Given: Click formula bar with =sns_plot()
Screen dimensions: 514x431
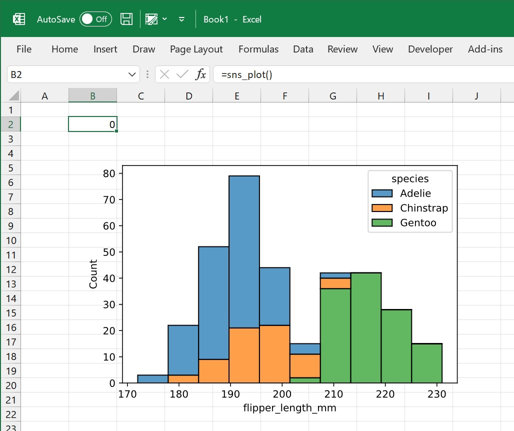Looking at the screenshot, I should [x=363, y=74].
